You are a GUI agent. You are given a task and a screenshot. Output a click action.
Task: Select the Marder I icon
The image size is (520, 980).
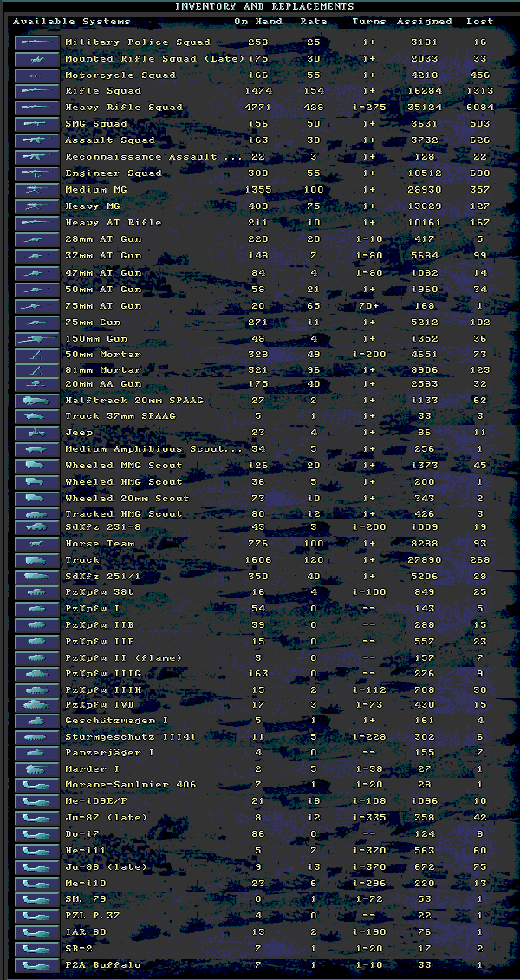pos(37,768)
